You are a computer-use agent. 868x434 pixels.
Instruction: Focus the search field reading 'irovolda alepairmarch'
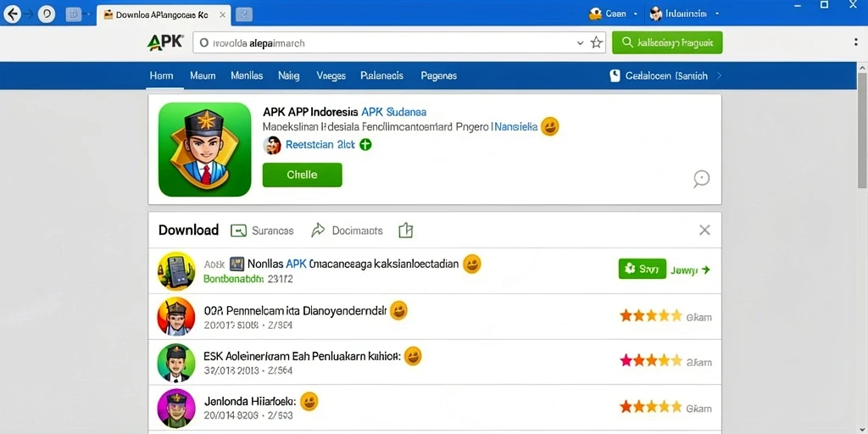pyautogui.click(x=399, y=42)
